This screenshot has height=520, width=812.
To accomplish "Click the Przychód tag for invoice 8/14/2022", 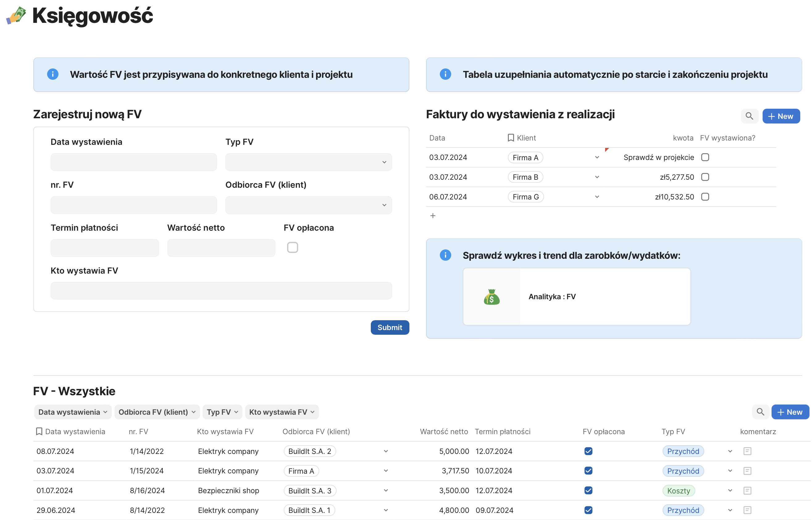I will (x=683, y=510).
